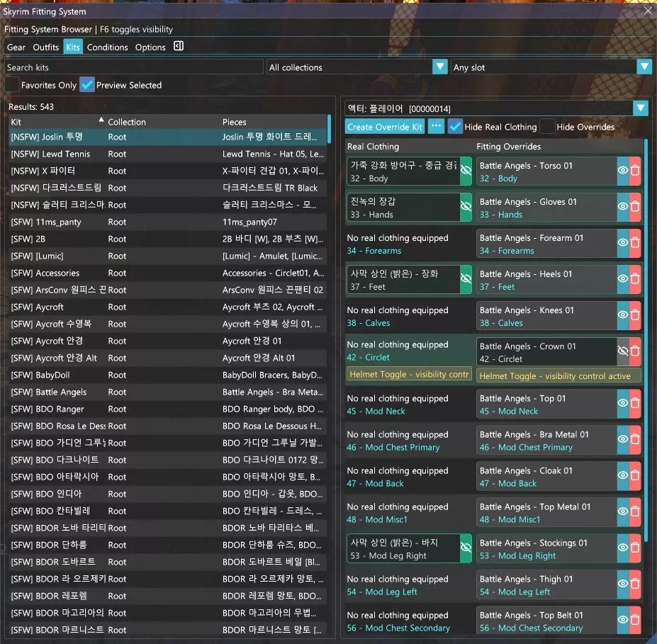
Task: Hide the Battle Angels - Thigh 01 override
Action: (x=623, y=584)
